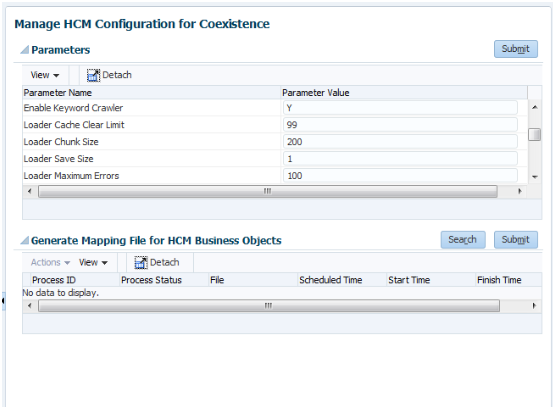Collapse the Parameters section triangle
Image resolution: width=555 pixels, height=409 pixels.
click(x=24, y=50)
